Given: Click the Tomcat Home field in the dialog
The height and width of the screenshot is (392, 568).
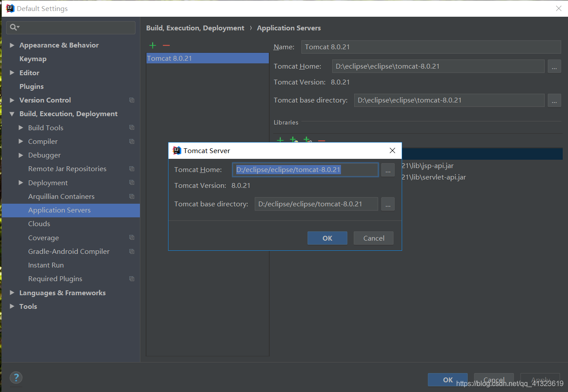Looking at the screenshot, I should click(305, 170).
